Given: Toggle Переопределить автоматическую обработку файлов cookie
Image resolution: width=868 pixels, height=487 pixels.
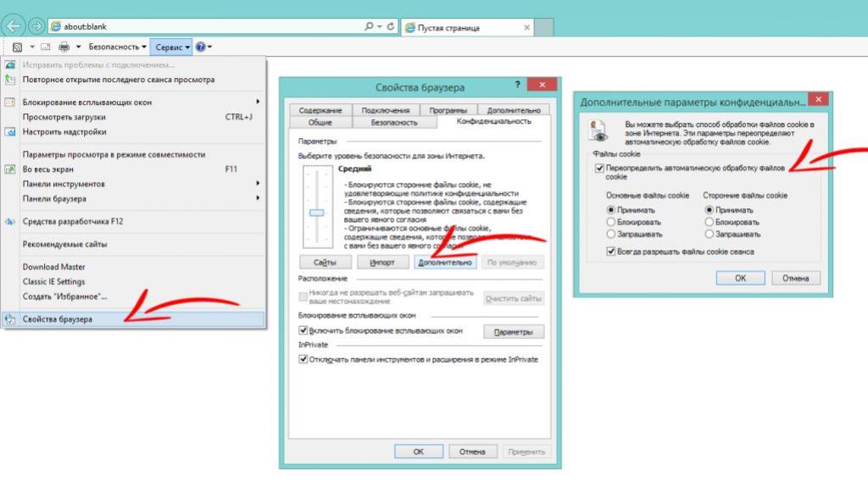Looking at the screenshot, I should [599, 168].
